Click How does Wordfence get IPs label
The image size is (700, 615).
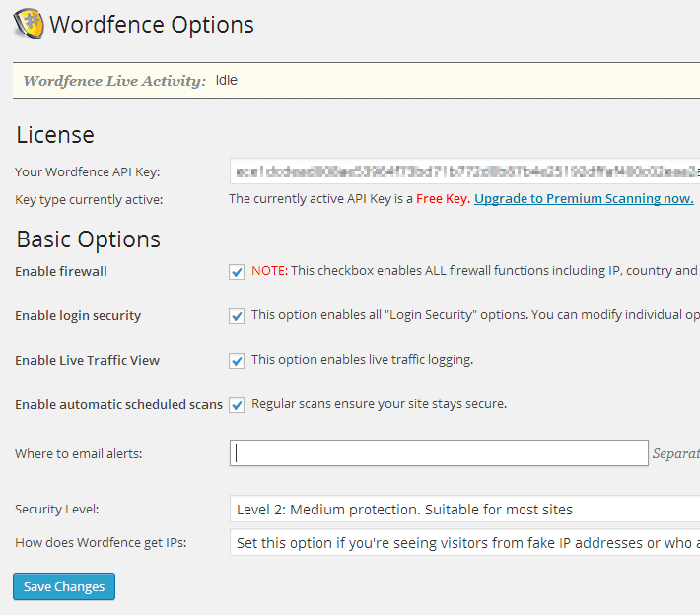(x=101, y=543)
